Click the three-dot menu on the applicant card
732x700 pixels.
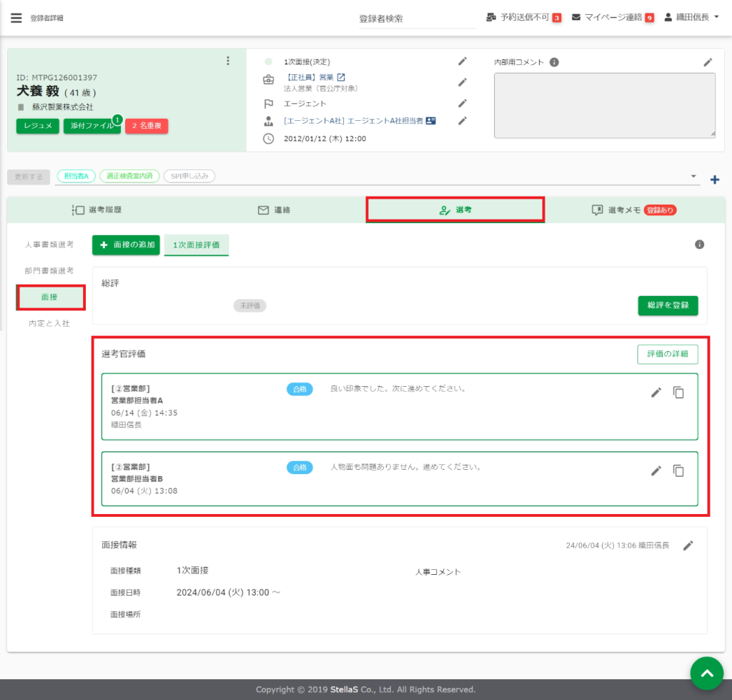228,61
